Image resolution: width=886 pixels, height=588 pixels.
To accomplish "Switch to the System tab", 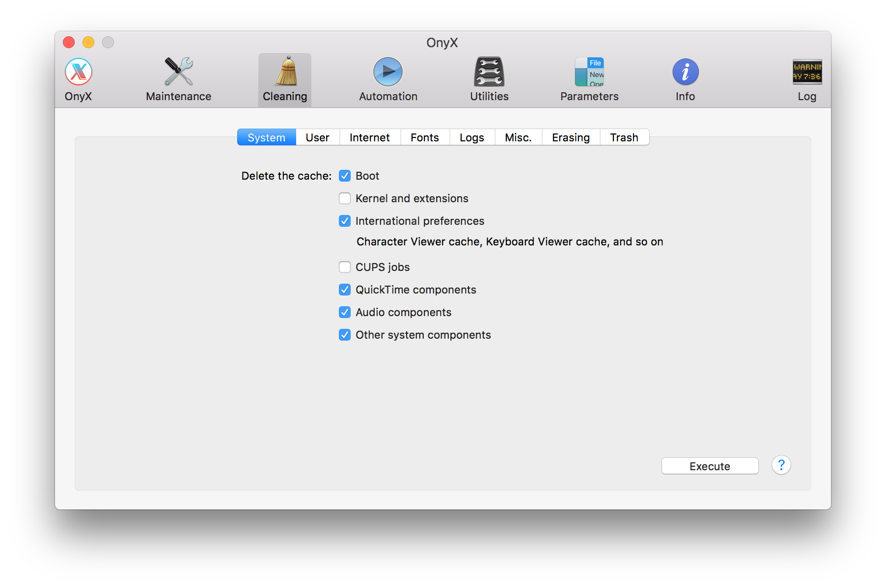I will click(266, 137).
